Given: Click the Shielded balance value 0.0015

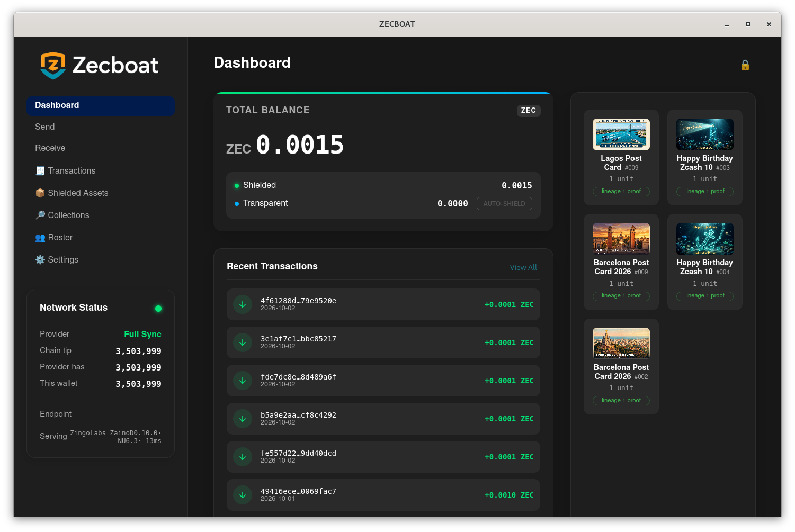Looking at the screenshot, I should coord(517,185).
